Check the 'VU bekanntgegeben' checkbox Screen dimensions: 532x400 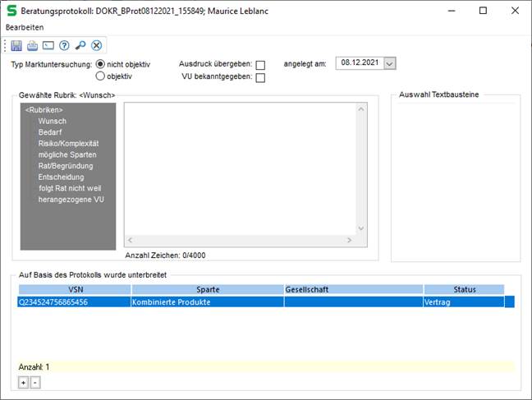pyautogui.click(x=260, y=78)
